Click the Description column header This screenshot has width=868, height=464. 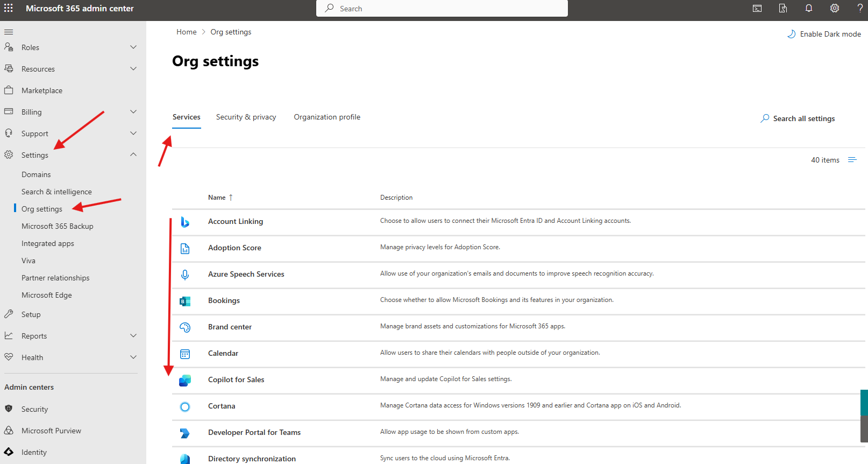396,198
